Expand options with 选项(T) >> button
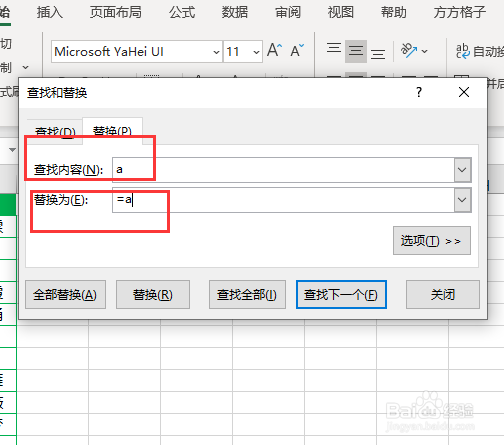This screenshot has height=445, width=504. click(432, 241)
